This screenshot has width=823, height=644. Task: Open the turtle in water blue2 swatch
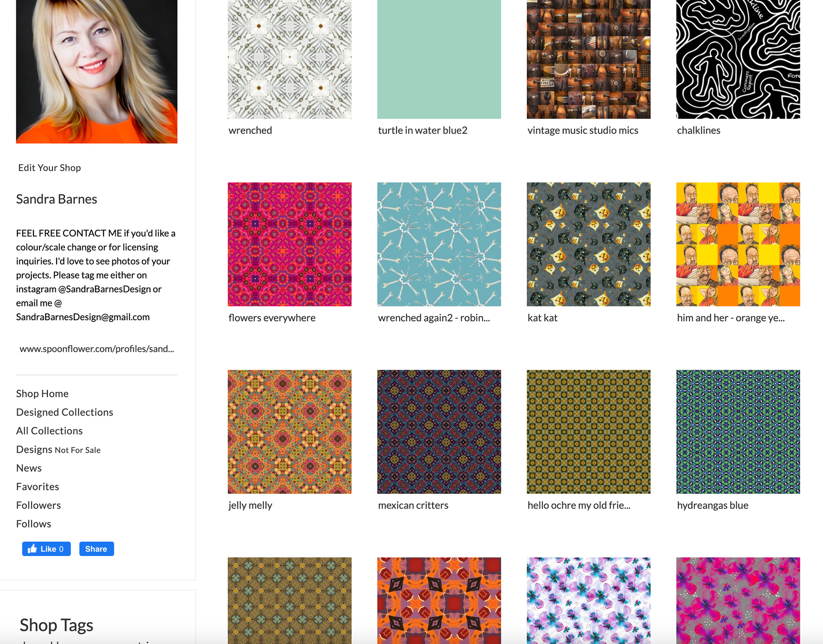click(439, 59)
